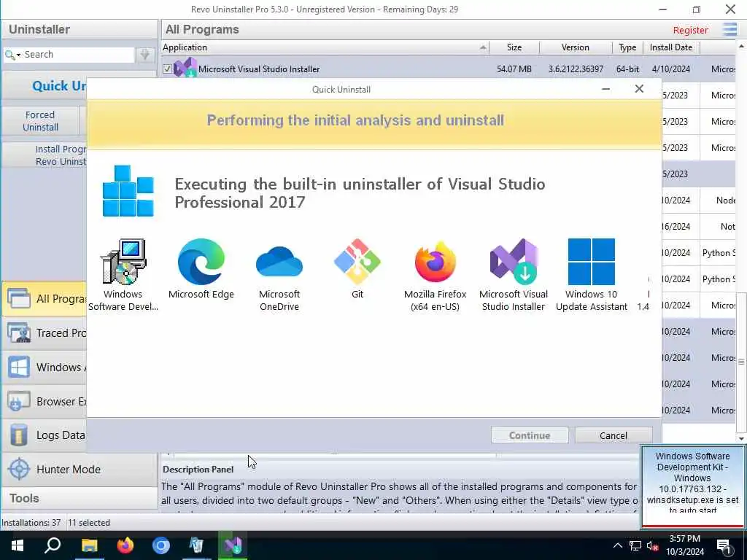Click version 3.6.2122.36397 cell
This screenshot has height=560, width=747.
tap(576, 69)
